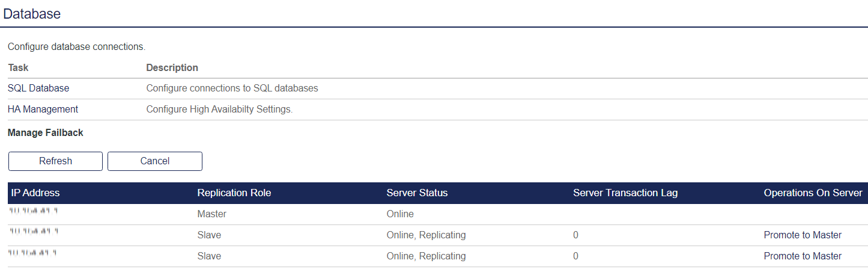Select the Master replication role cell
The image size is (868, 269).
(211, 214)
